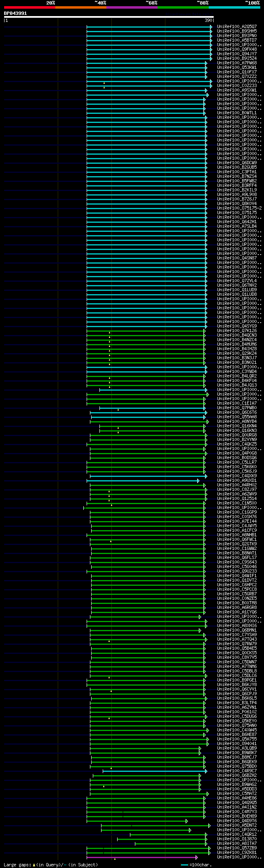
Task: Select the UniRef100_C9ZK81 label
Action: pyautogui.click(x=237, y=852)
